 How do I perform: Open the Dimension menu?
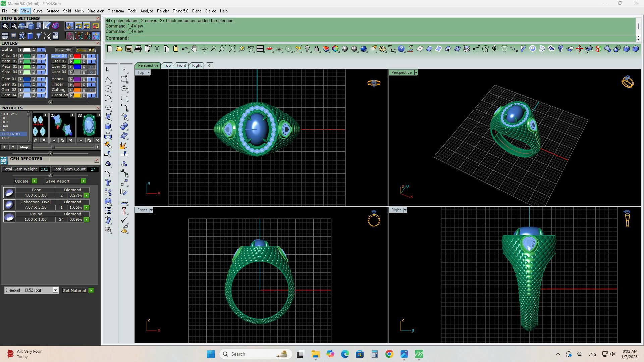(x=96, y=11)
